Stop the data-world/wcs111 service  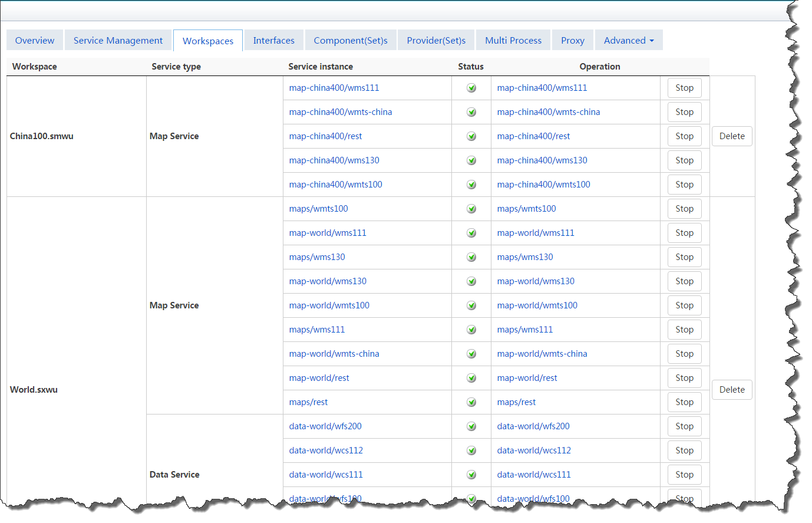(684, 475)
